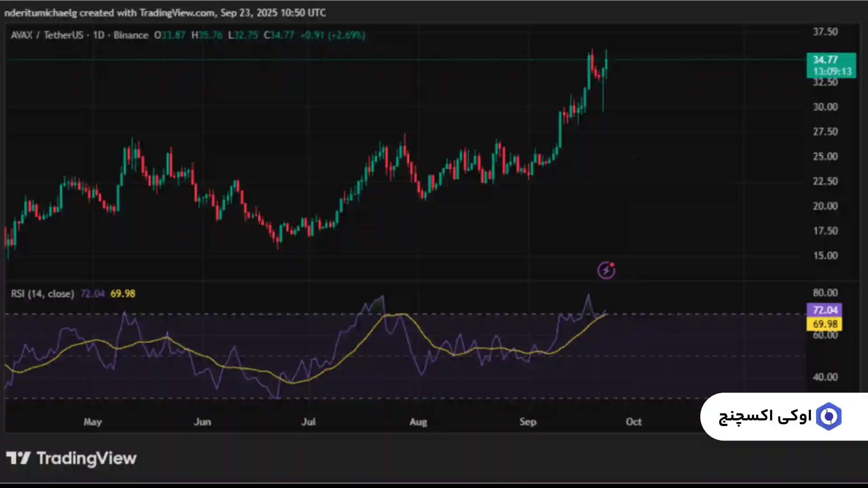Viewport: 868px width, 488px height.
Task: Click the purple 72.04 RSI value tag
Action: pos(824,310)
